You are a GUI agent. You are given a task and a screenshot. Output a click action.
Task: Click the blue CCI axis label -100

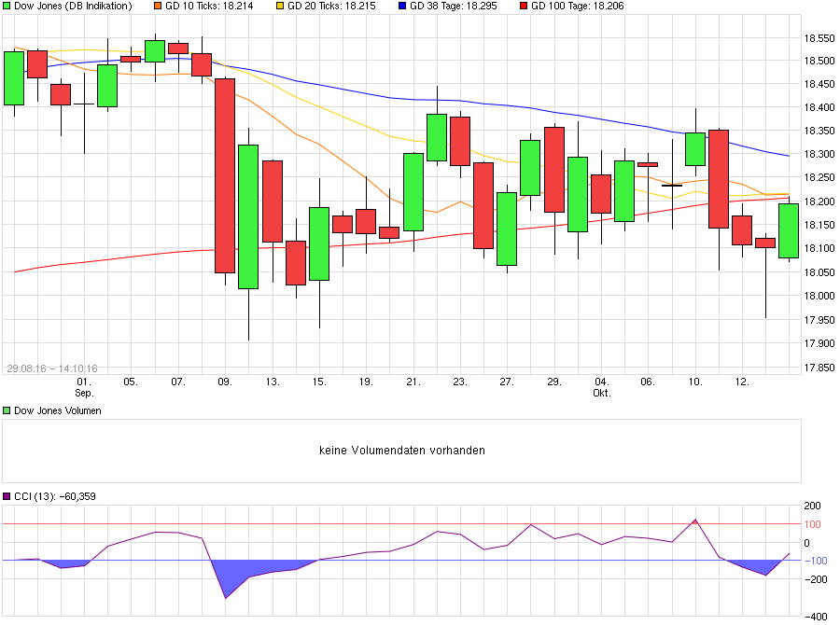point(816,561)
